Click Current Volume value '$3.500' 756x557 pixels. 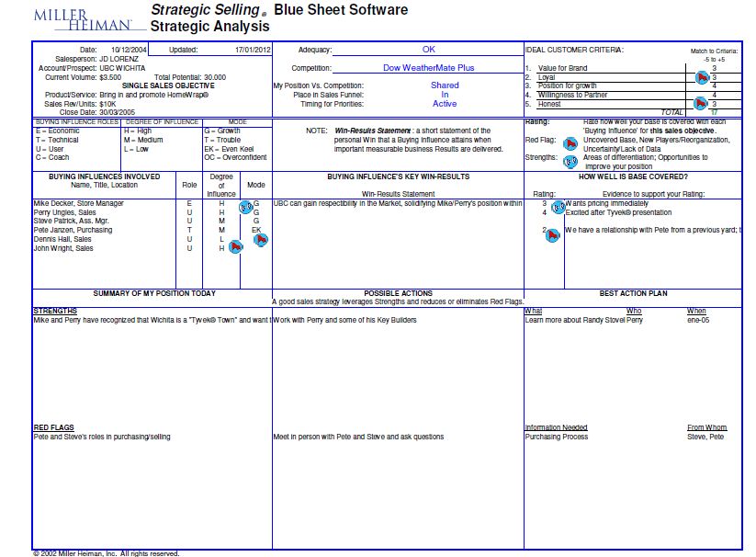pos(110,77)
